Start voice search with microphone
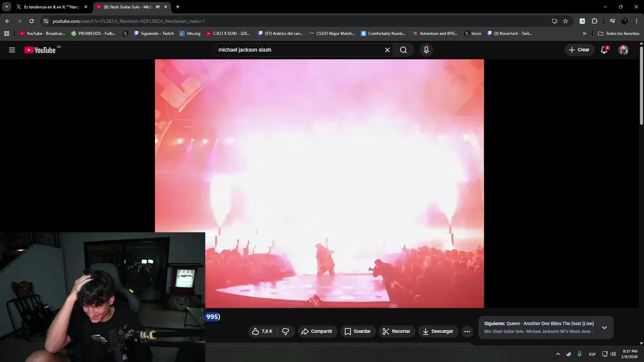The width and height of the screenshot is (644, 362). pos(426,50)
